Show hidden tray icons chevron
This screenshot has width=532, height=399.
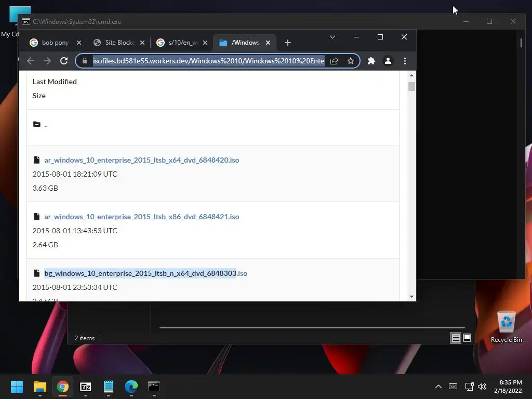[x=438, y=387]
